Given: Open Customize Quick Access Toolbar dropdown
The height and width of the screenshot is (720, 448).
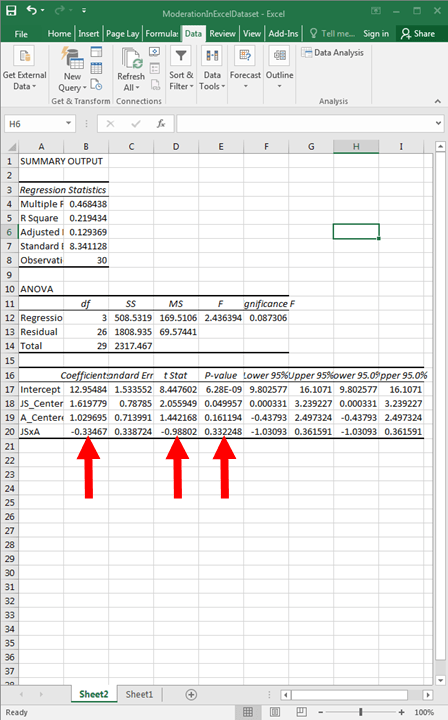Looking at the screenshot, I should click(x=84, y=11).
